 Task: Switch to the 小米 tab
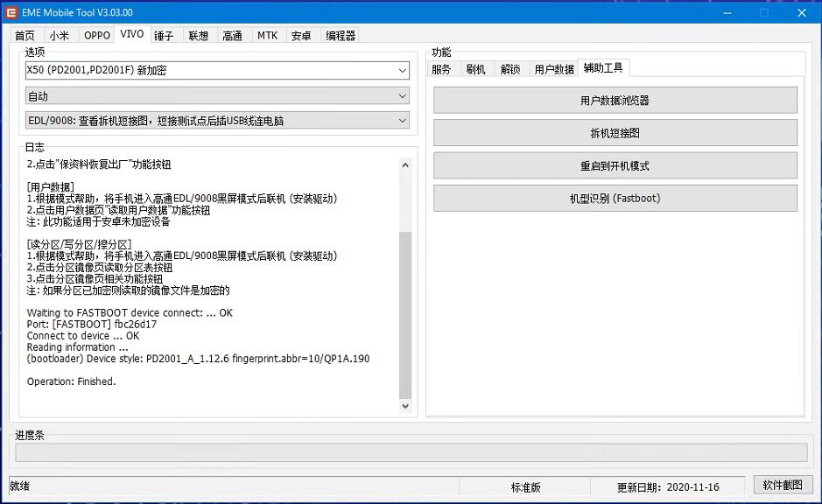click(x=60, y=36)
